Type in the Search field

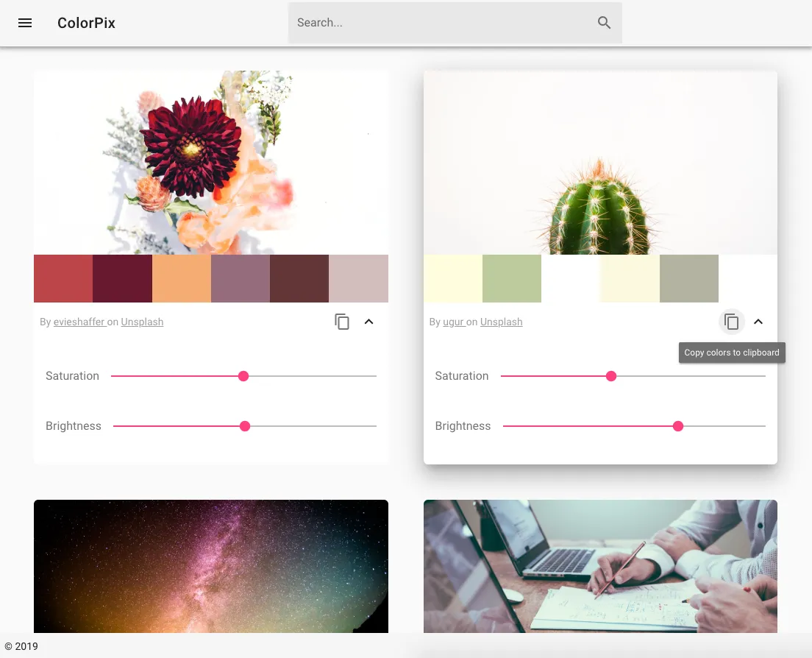click(x=441, y=23)
